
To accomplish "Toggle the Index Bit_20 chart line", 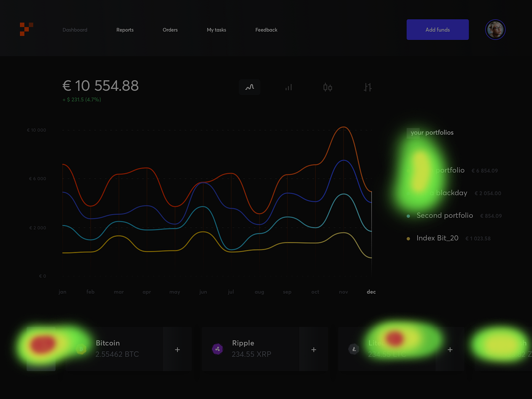I will [408, 238].
